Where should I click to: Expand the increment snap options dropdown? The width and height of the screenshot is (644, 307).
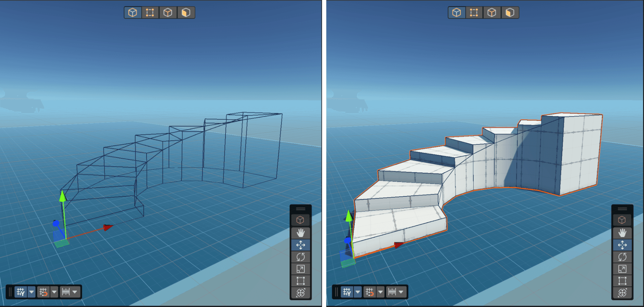pyautogui.click(x=75, y=292)
